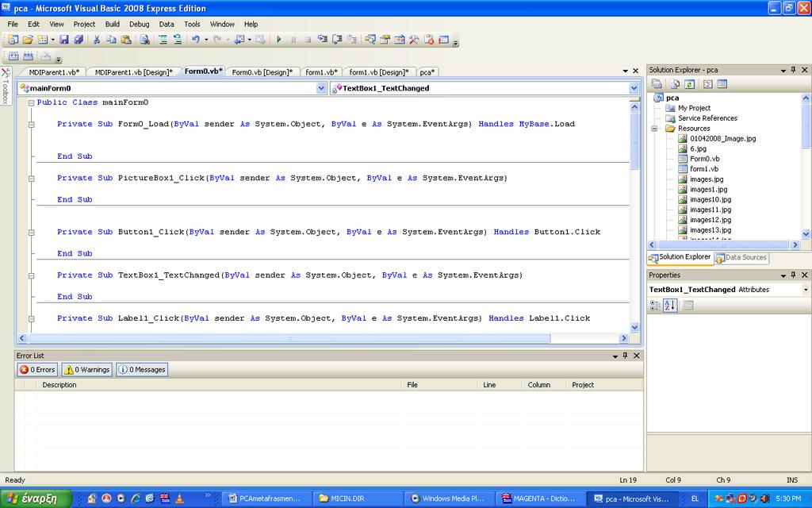Screen dimensions: 812x508
Task: Switch to the Data Sources tab
Action: [x=741, y=258]
